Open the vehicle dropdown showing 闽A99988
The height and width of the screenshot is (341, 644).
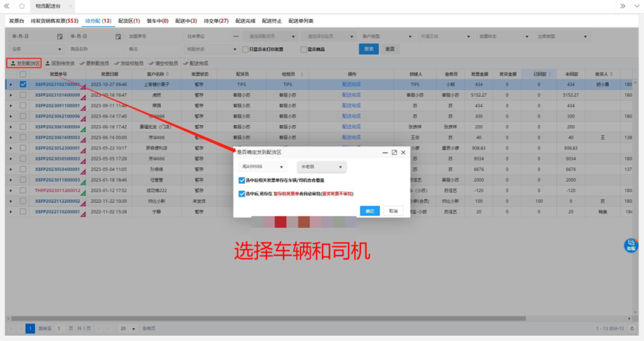coord(263,167)
